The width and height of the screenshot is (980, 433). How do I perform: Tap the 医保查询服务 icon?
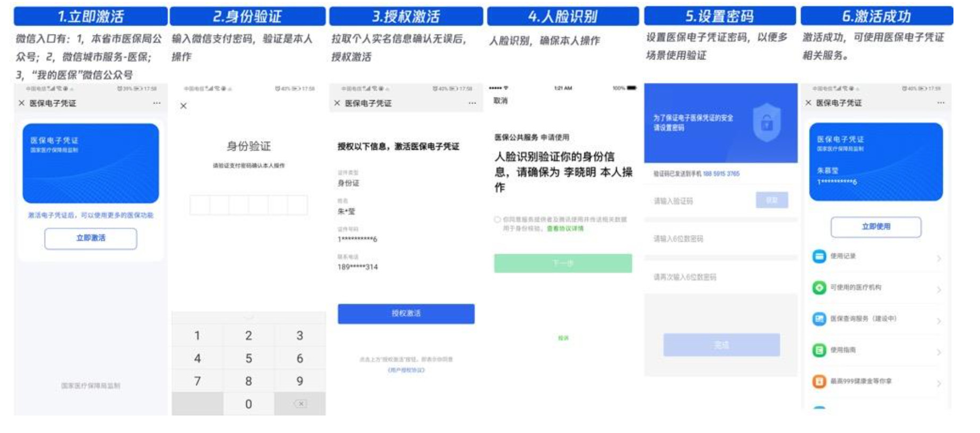click(x=819, y=319)
